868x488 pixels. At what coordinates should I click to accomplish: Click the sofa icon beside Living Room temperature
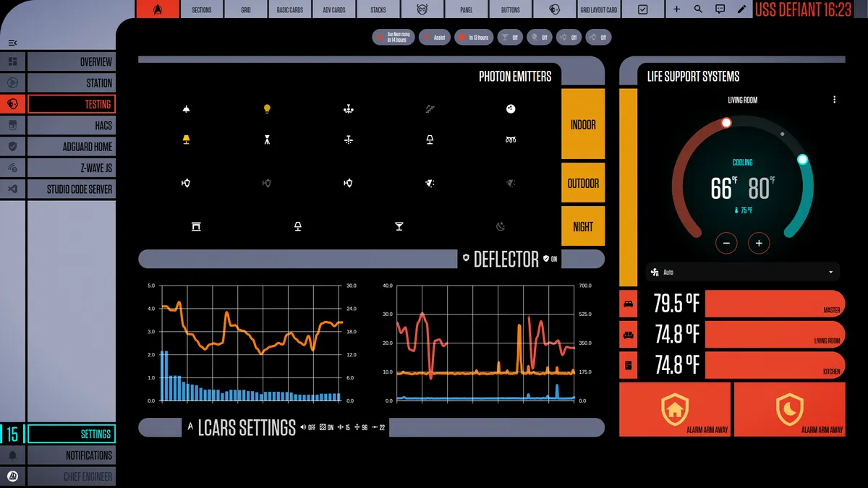tap(629, 335)
